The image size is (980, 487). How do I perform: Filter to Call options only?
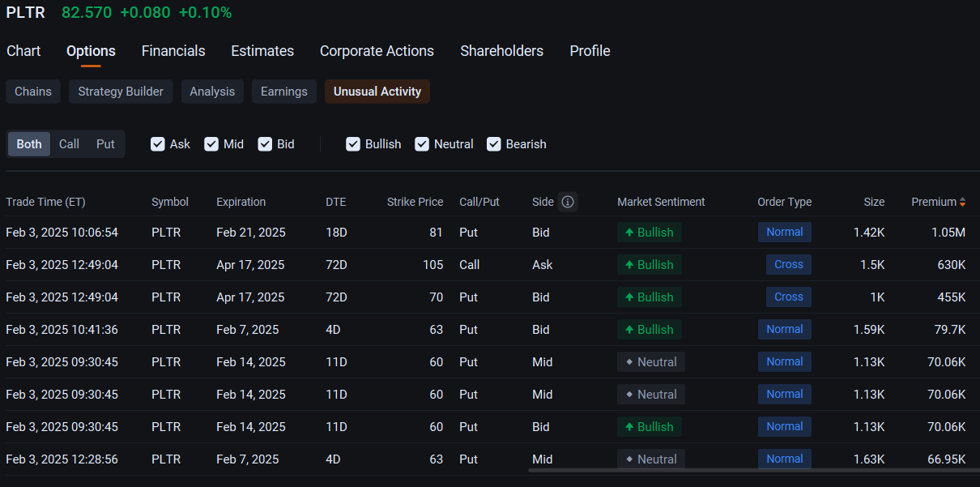pos(69,144)
